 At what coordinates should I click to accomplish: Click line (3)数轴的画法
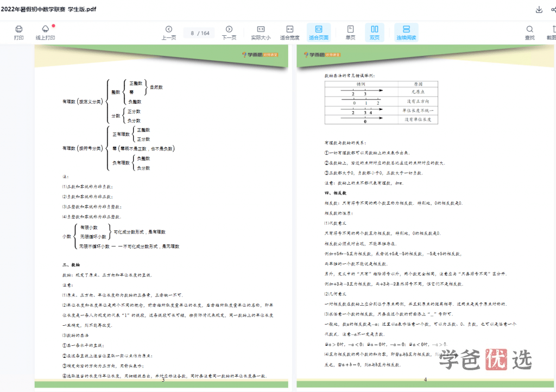pyautogui.click(x=75, y=336)
